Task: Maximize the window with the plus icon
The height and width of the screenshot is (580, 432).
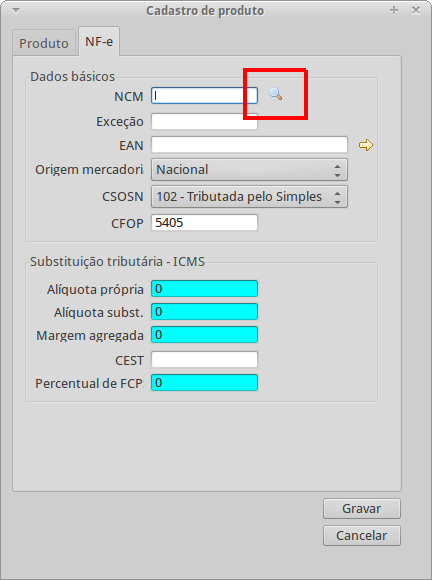Action: pos(394,10)
